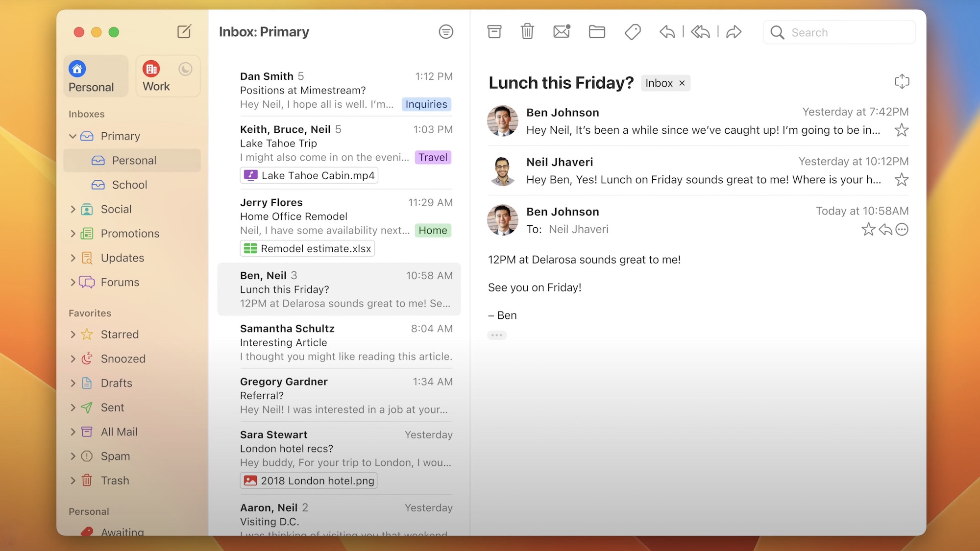This screenshot has width=980, height=551.
Task: Expand the Starred favorites
Action: pyautogui.click(x=73, y=335)
